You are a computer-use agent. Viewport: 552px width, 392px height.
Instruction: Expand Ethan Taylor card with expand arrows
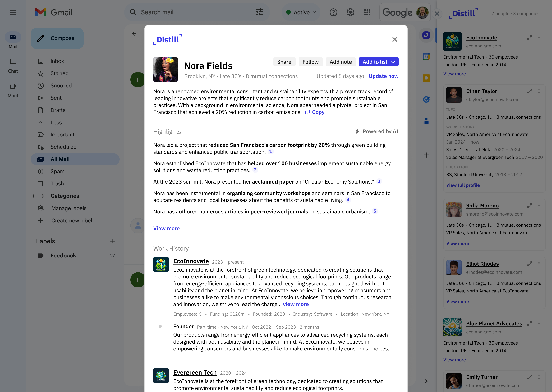tap(530, 91)
